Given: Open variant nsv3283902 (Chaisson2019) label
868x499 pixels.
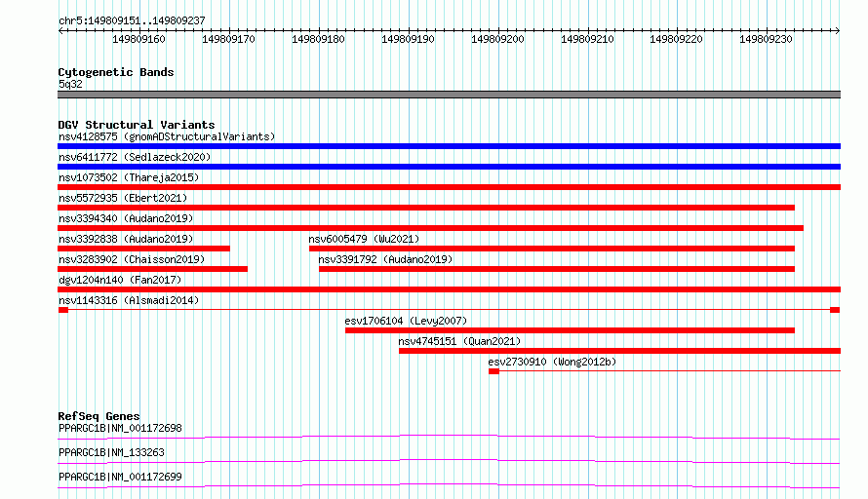Looking at the screenshot, I should 132,259.
